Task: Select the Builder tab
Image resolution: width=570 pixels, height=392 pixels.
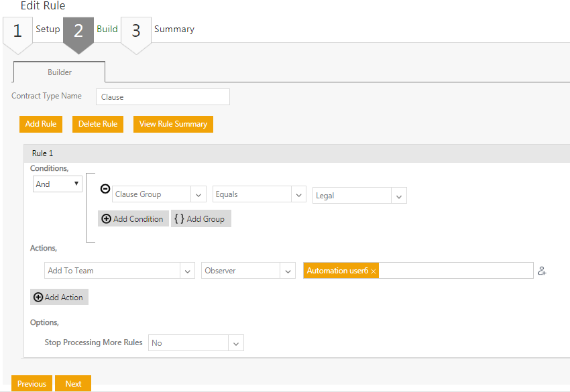Action: pos(60,72)
